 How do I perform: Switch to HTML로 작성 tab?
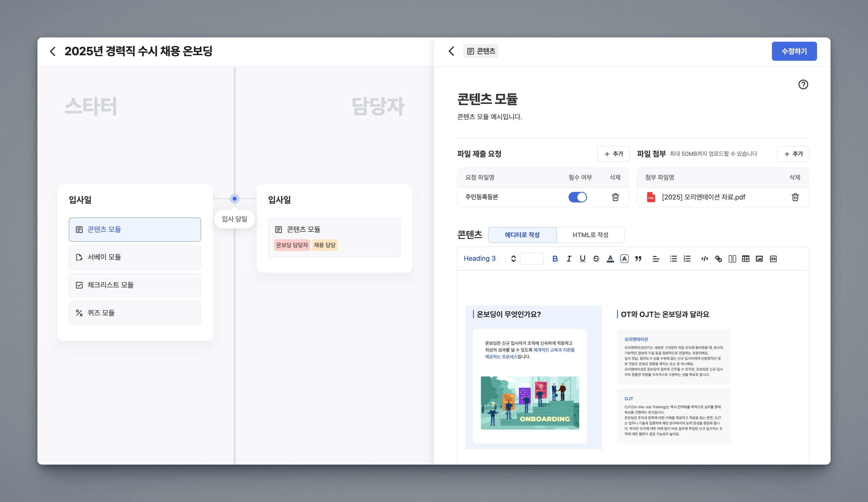(x=590, y=235)
